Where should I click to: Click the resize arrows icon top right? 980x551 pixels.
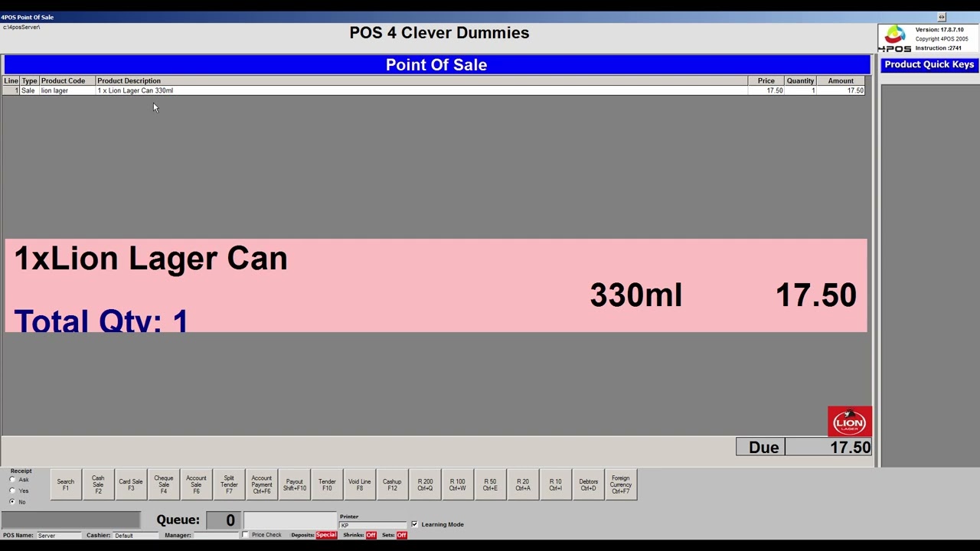pos(942,17)
